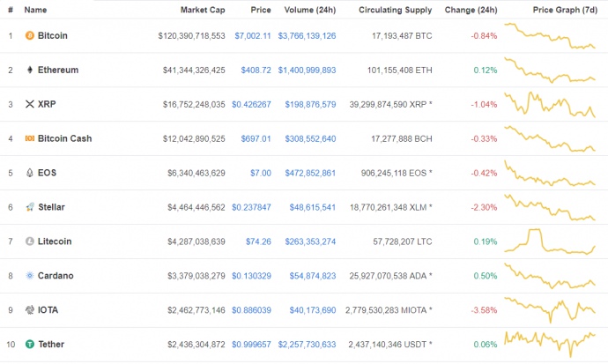The height and width of the screenshot is (364, 608).
Task: Sort by the Price column header
Action: tap(261, 10)
